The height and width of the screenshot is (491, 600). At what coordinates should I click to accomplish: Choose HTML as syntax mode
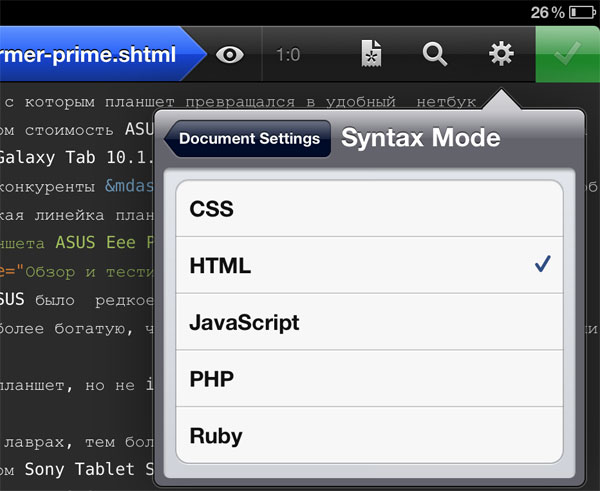[369, 266]
